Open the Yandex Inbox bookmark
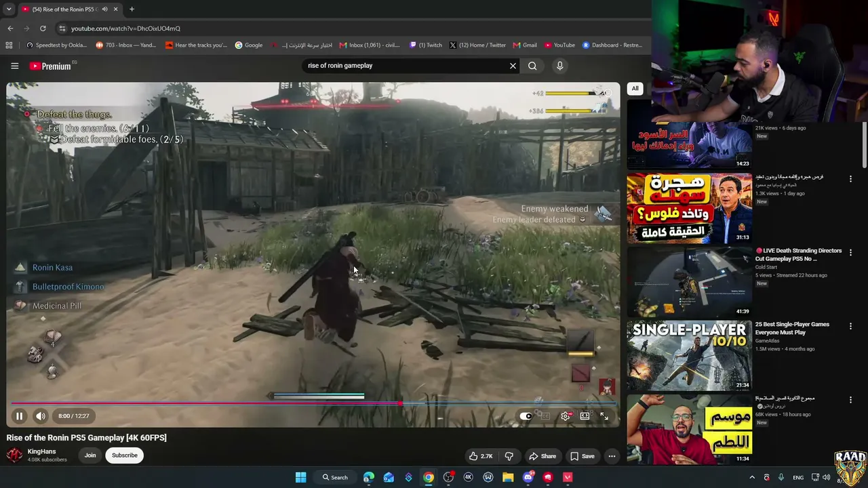Screen dimensions: 868x488 point(125,45)
